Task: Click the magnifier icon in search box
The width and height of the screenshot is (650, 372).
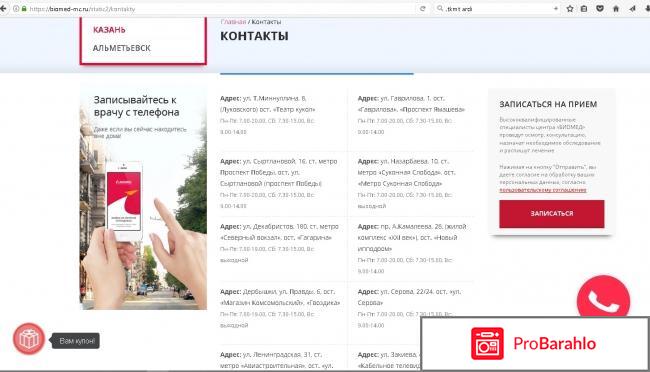Action: (440, 9)
